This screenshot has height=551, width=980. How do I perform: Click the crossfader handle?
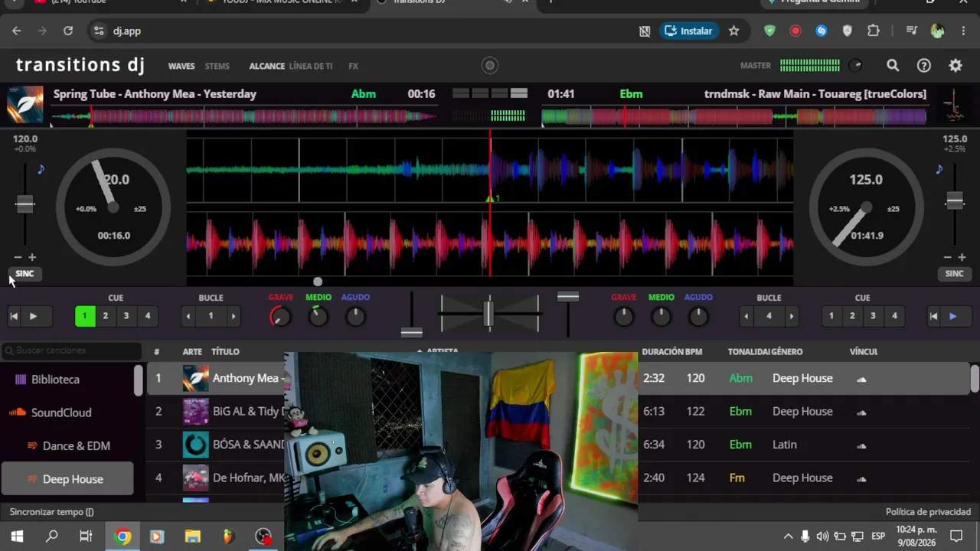click(x=489, y=315)
